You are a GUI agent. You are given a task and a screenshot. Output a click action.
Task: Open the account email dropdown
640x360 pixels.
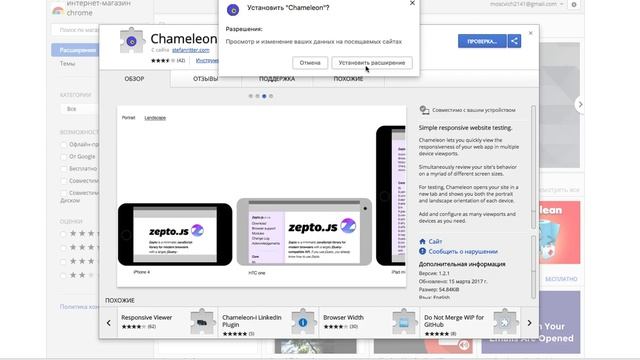pos(527,4)
